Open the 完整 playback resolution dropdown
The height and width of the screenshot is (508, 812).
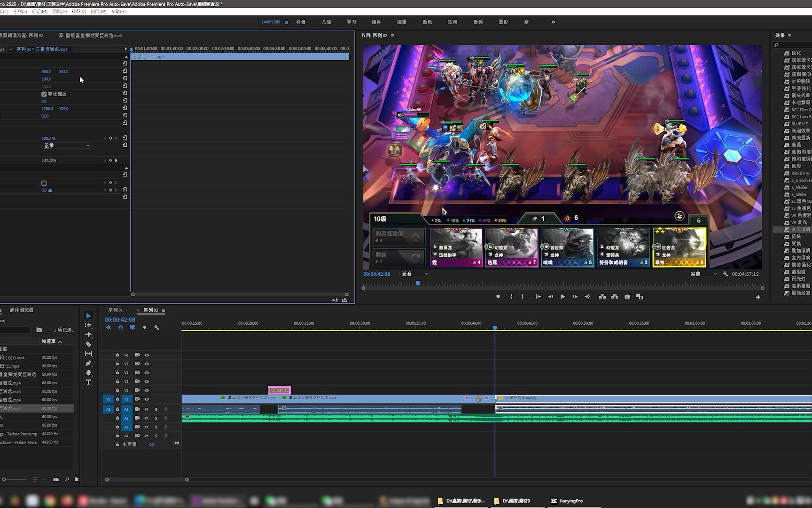703,274
